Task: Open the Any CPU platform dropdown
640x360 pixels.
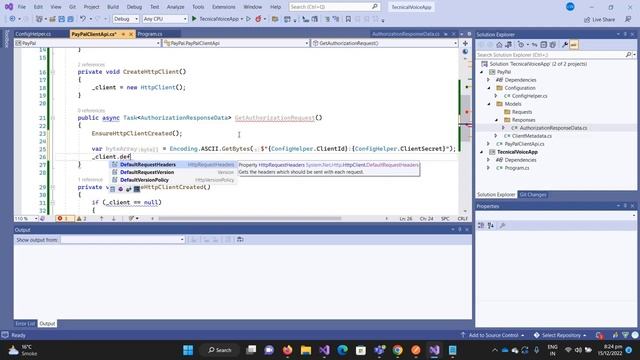Action: (x=165, y=19)
